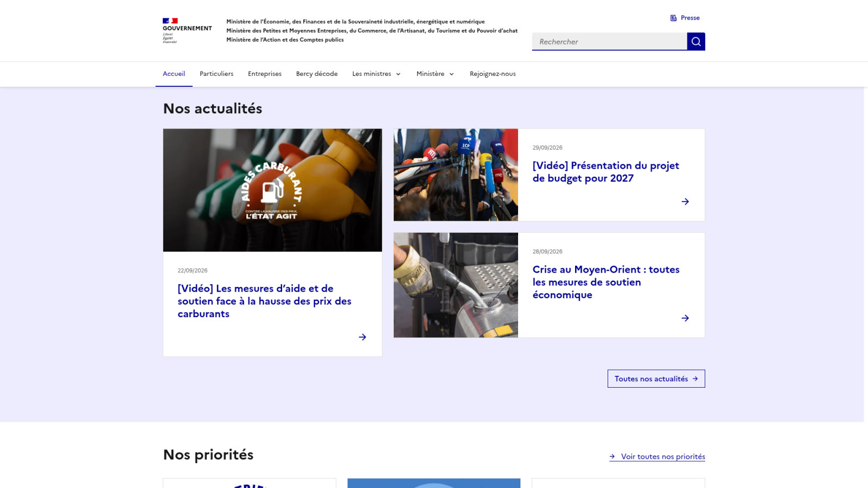Image resolution: width=868 pixels, height=488 pixels.
Task: Click arrow on Crise au Moyen-Orient card
Action: tap(685, 318)
